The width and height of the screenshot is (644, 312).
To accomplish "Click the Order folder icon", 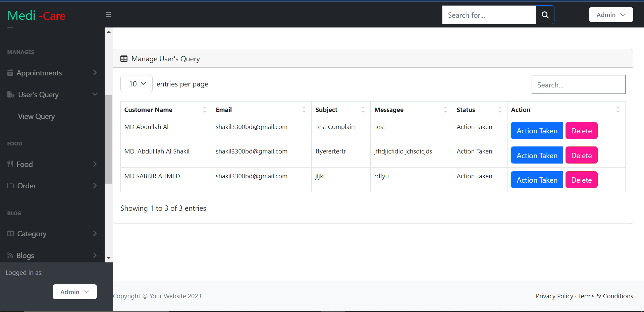I will click(x=10, y=185).
